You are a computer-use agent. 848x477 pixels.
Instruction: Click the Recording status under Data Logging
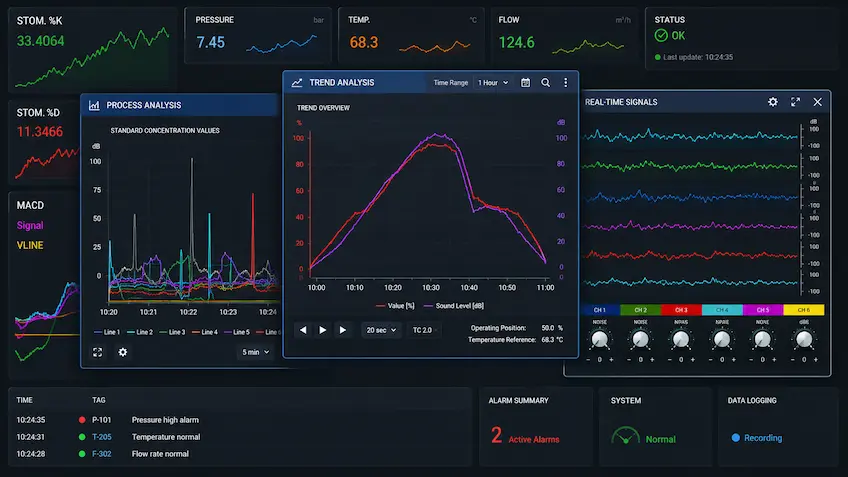click(x=763, y=438)
